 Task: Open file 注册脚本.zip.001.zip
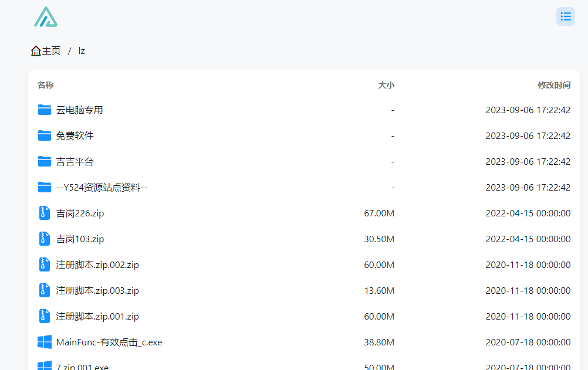[97, 317]
